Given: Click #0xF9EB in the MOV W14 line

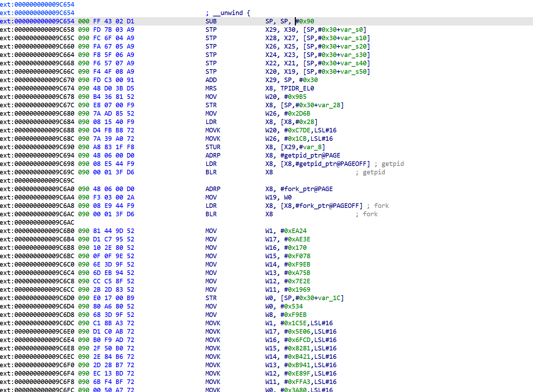Looking at the screenshot, I should (297, 264).
